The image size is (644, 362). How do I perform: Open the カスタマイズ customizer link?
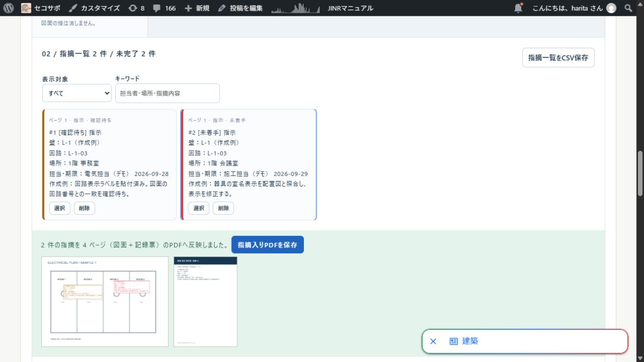(x=94, y=8)
